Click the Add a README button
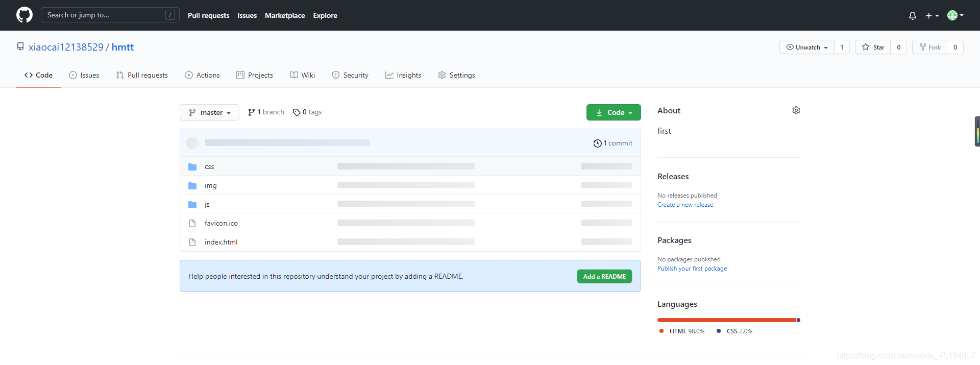Screen dimensions: 980x365 tap(604, 276)
